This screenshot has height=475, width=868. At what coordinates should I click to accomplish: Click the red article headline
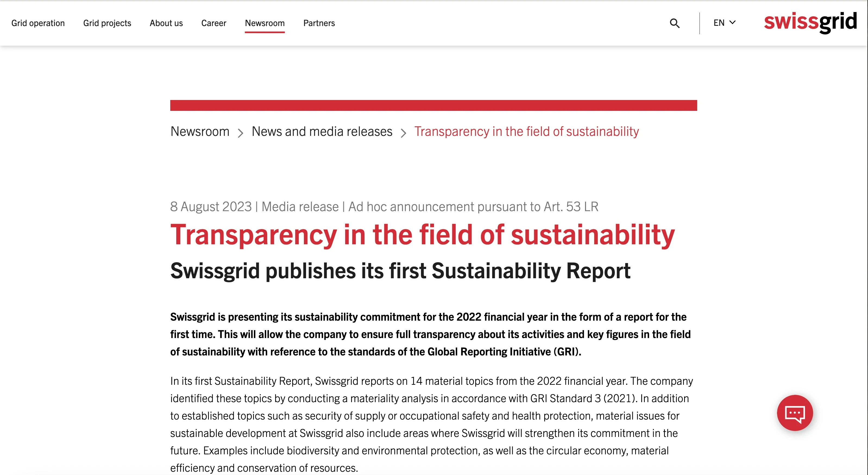click(422, 235)
